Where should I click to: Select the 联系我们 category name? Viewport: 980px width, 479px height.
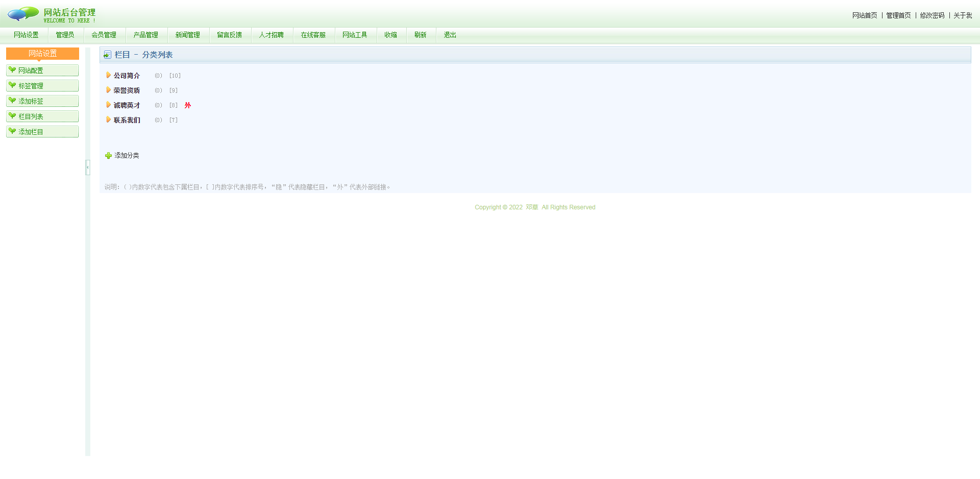tap(127, 120)
